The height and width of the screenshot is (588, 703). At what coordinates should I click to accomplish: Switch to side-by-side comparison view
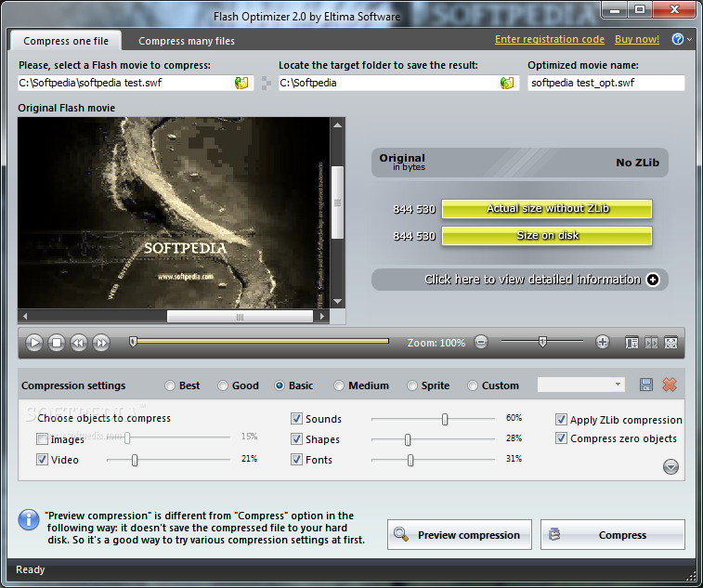pyautogui.click(x=651, y=343)
